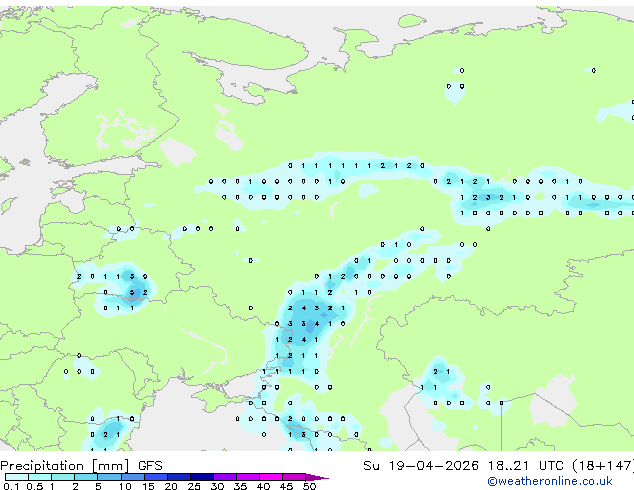Screen dimensions: 634x490
Task: Select the 40–45 mm magenta swatch
Action: [x=271, y=477]
